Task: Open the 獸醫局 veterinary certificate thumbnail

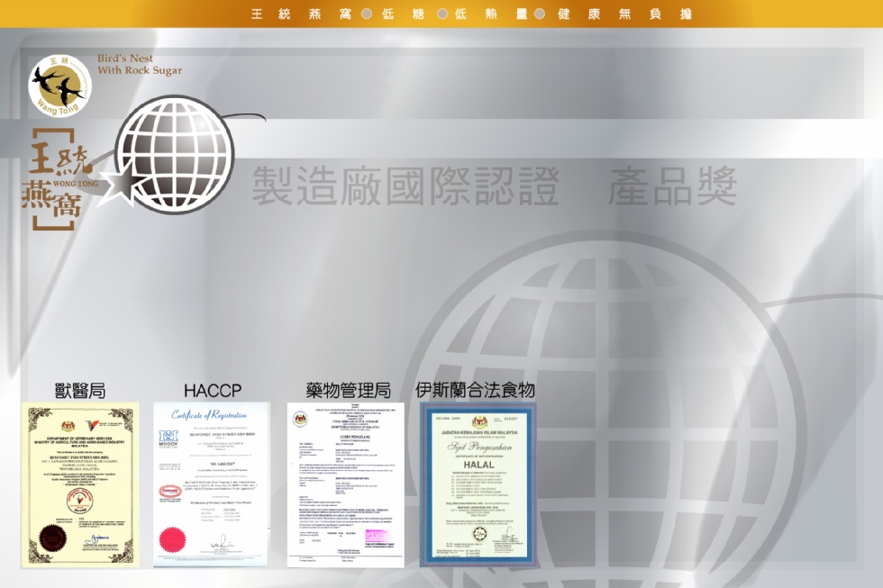Action: point(80,484)
